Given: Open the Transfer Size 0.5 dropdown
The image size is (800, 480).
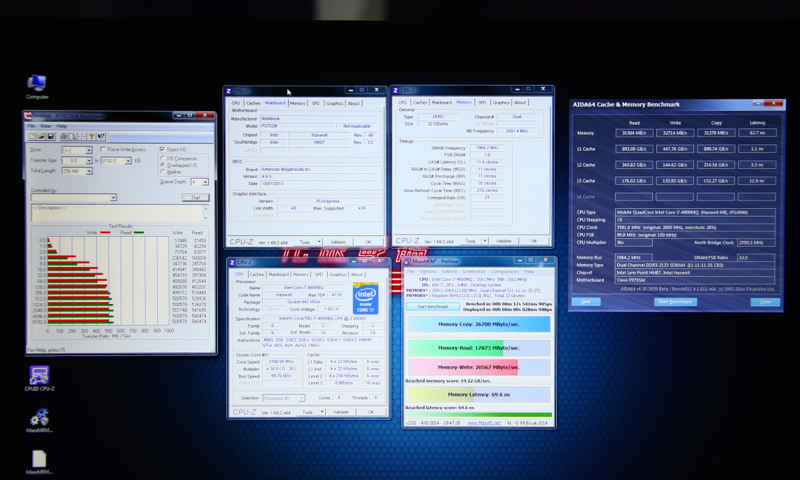Looking at the screenshot, I should tap(89, 161).
